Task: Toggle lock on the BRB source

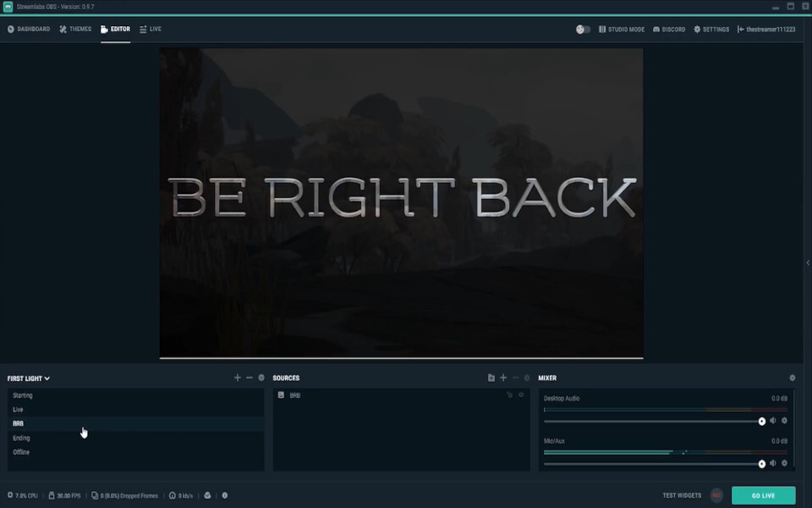Action: tap(509, 395)
